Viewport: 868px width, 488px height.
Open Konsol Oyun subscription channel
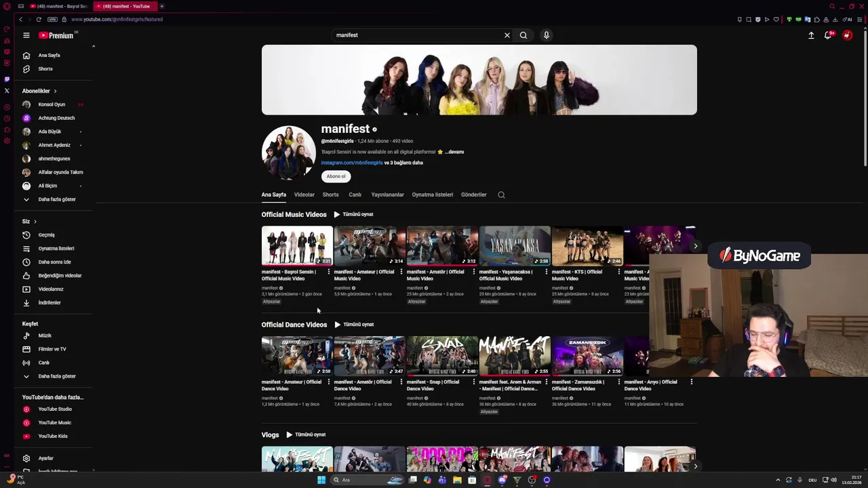pos(52,104)
